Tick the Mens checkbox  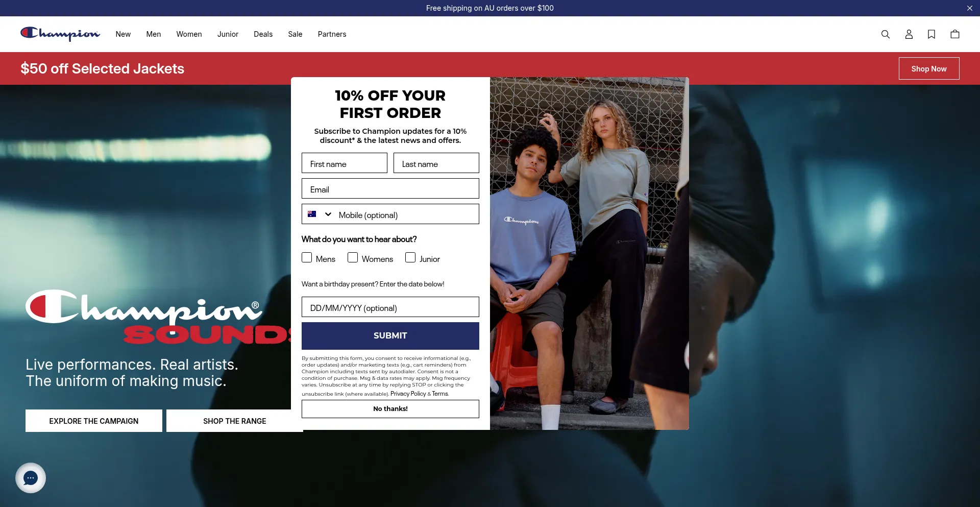(307, 257)
